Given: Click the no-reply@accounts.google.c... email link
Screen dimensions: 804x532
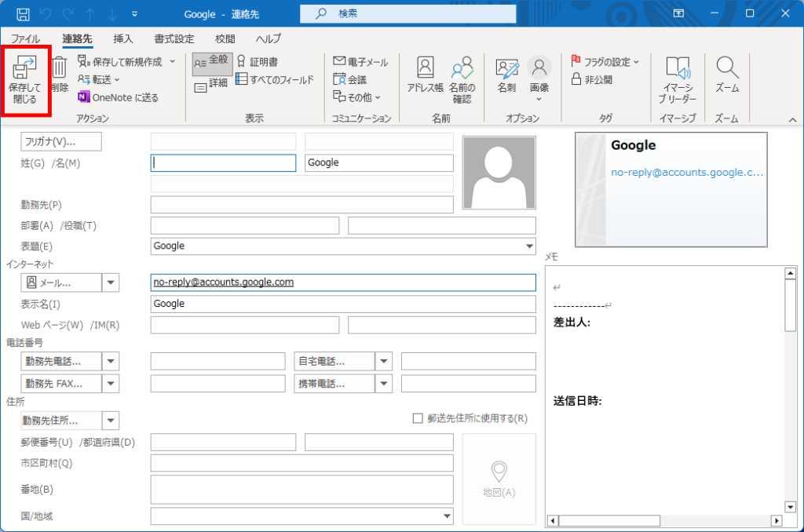Looking at the screenshot, I should pos(687,173).
